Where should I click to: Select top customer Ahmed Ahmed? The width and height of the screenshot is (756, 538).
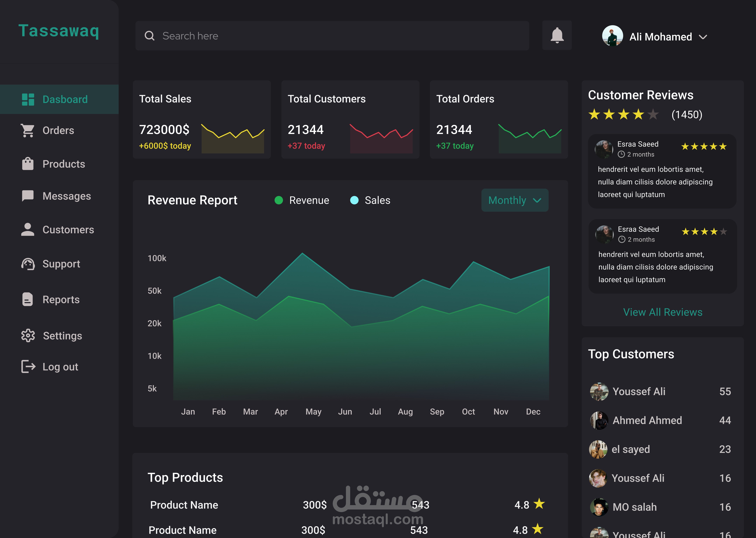[660, 420]
